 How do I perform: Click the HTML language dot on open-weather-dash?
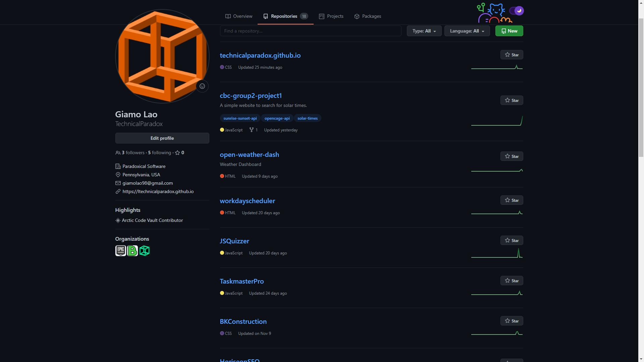(222, 176)
